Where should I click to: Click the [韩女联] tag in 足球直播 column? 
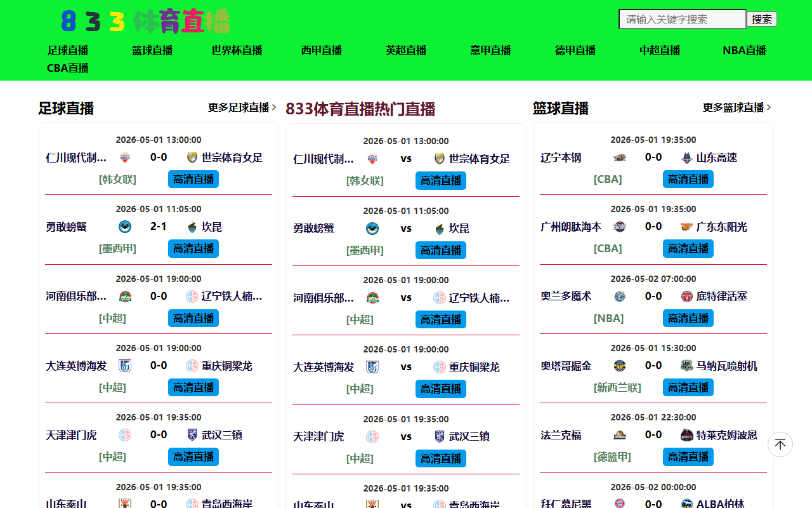pos(117,179)
